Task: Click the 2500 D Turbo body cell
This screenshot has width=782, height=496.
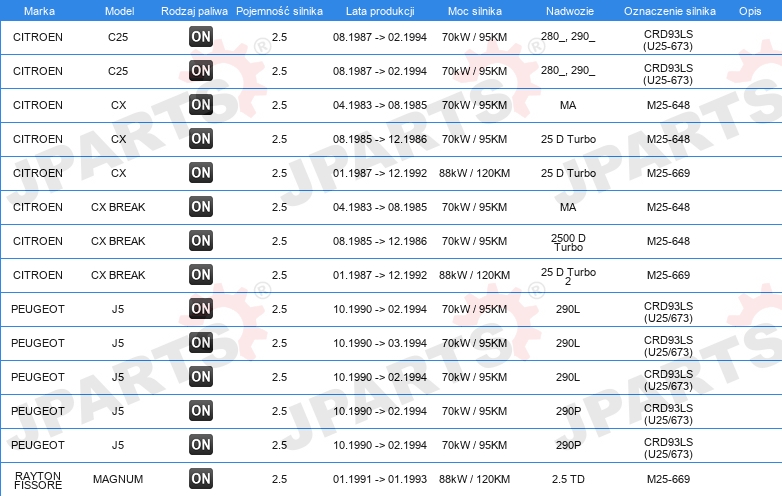Action: pos(568,242)
